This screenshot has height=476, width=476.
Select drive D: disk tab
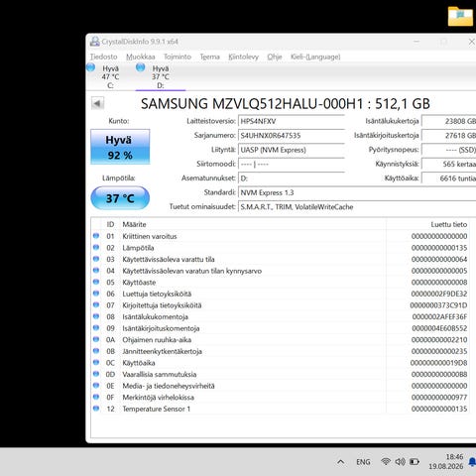(161, 76)
